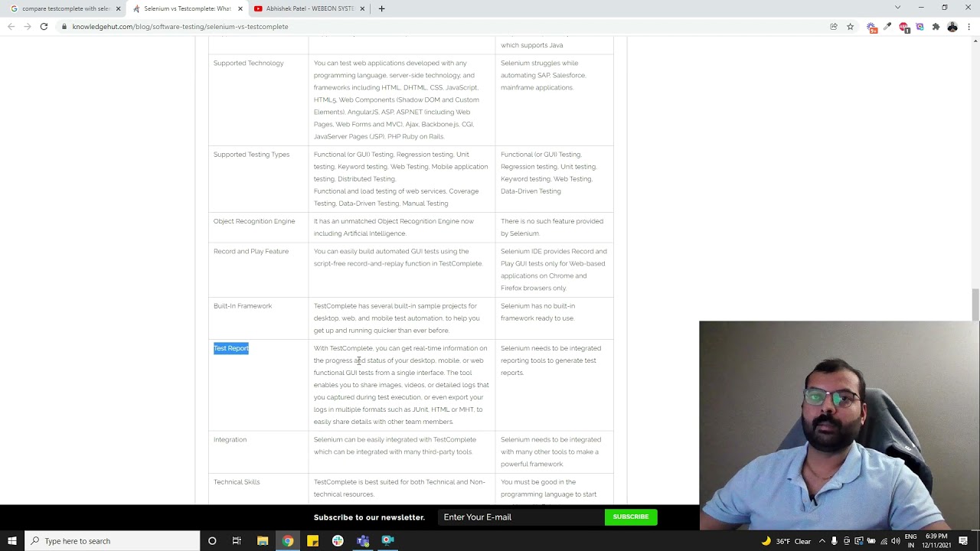Open the weather 36°F Clear widget
The width and height of the screenshot is (980, 551).
coord(786,541)
